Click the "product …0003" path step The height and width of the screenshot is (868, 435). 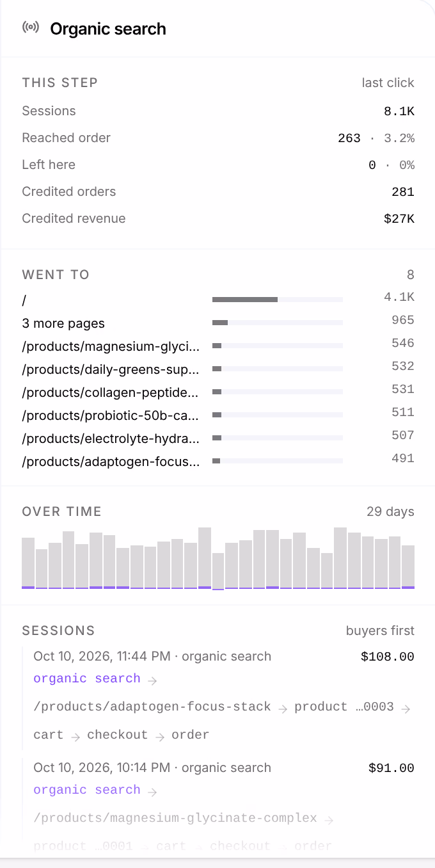[344, 707]
